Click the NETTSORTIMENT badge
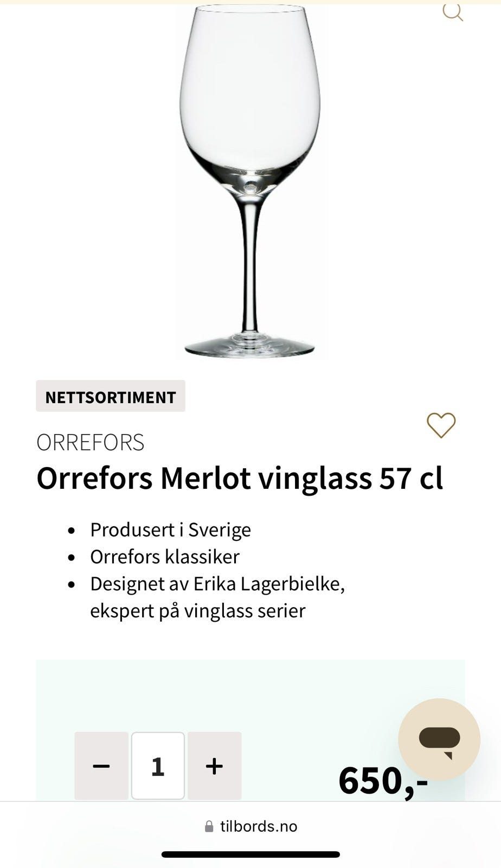 (111, 397)
